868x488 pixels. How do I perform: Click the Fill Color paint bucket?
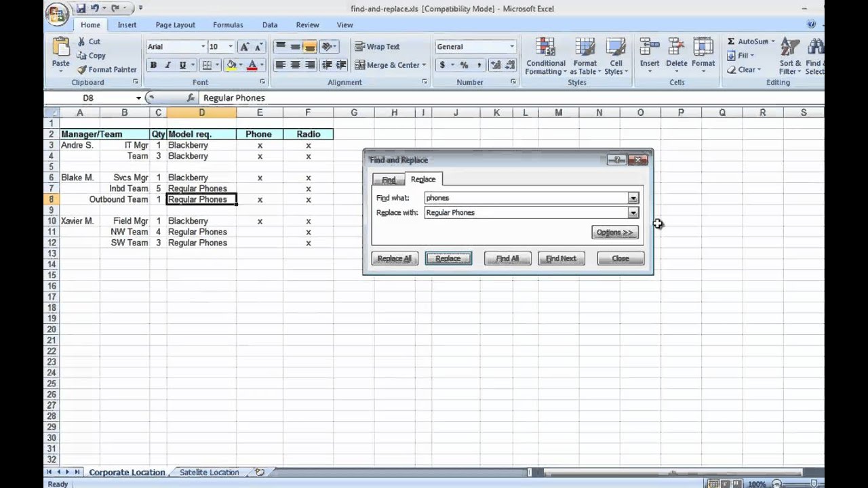[231, 65]
